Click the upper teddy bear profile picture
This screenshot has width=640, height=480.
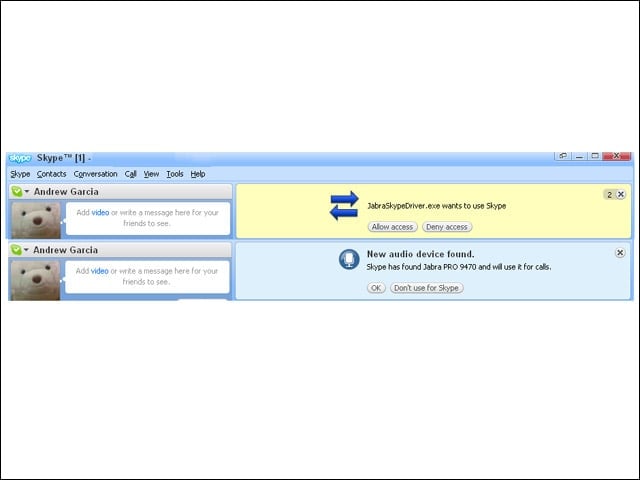(x=36, y=220)
